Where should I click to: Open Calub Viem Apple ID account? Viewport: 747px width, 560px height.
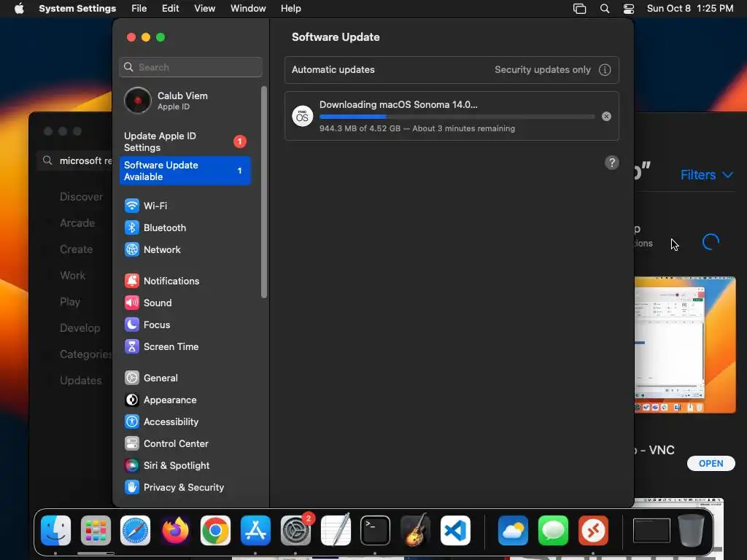point(185,101)
